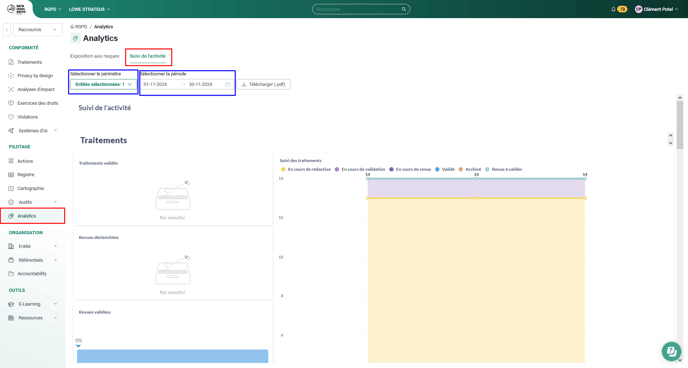The width and height of the screenshot is (688, 368).
Task: Open Accountability in the sidebar
Action: click(32, 274)
